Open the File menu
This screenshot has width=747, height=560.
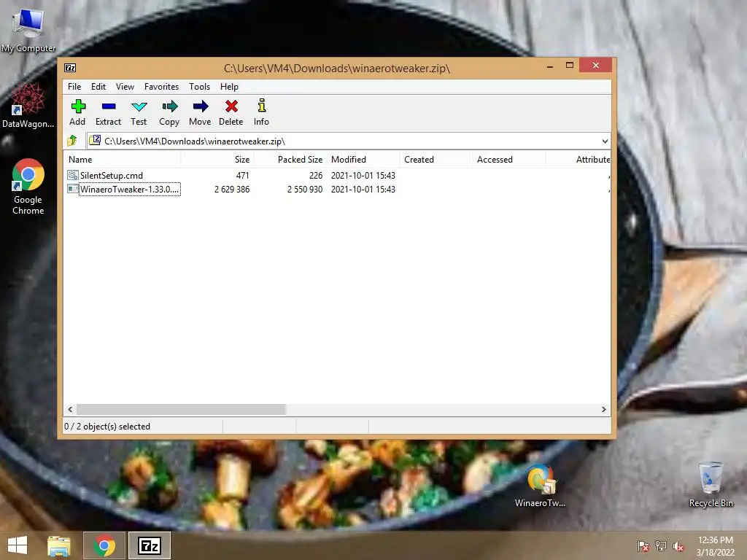[74, 87]
